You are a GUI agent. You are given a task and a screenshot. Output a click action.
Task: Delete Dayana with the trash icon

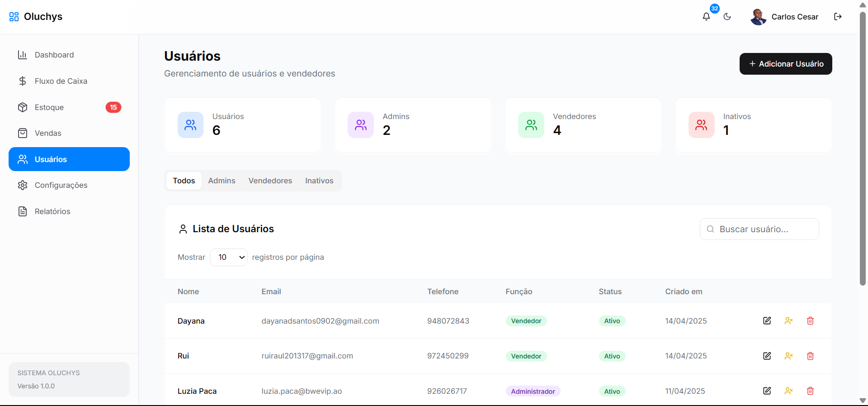click(x=810, y=321)
